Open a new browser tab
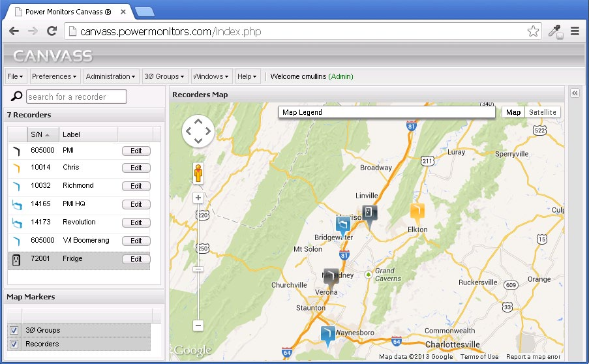The height and width of the screenshot is (364, 589). coord(145,12)
